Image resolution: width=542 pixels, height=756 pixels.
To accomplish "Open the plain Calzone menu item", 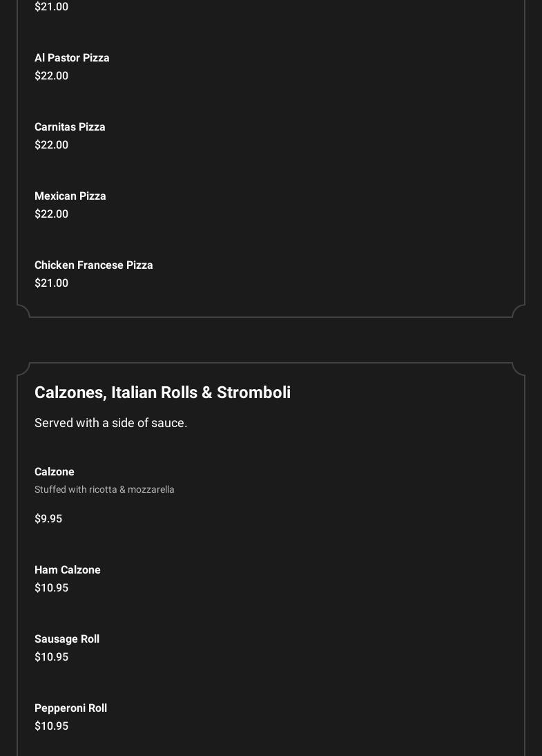I will coord(55,472).
